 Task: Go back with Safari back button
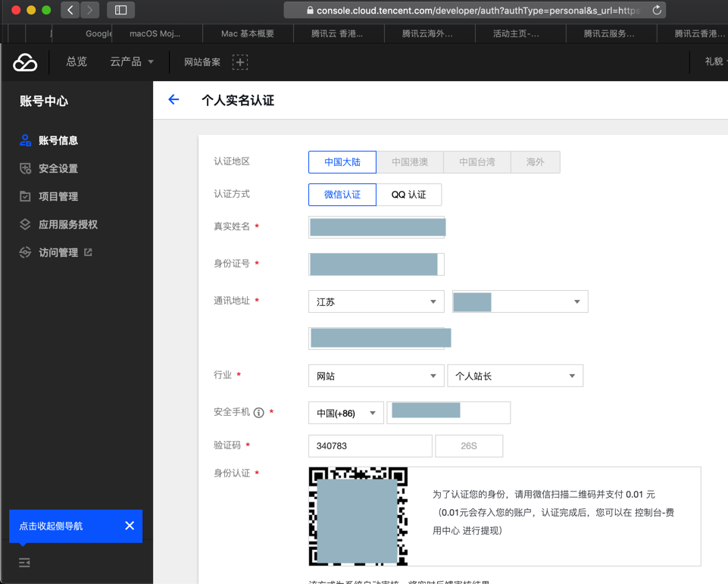pos(70,10)
